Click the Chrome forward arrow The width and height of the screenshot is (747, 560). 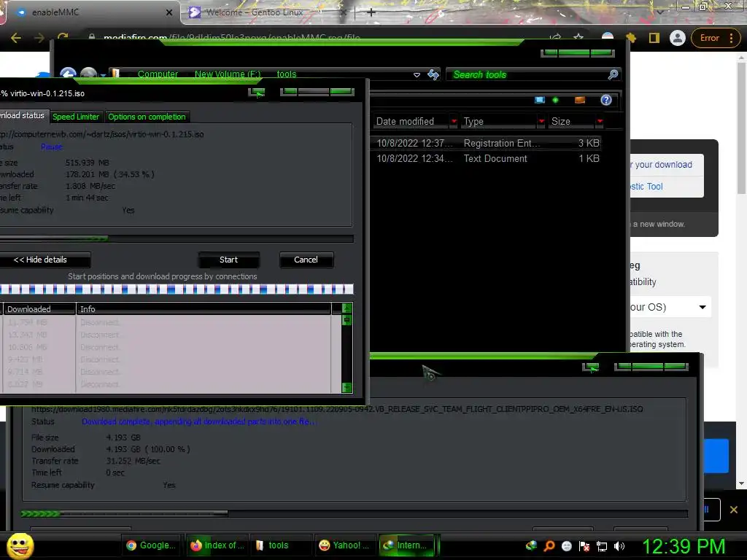pyautogui.click(x=39, y=38)
